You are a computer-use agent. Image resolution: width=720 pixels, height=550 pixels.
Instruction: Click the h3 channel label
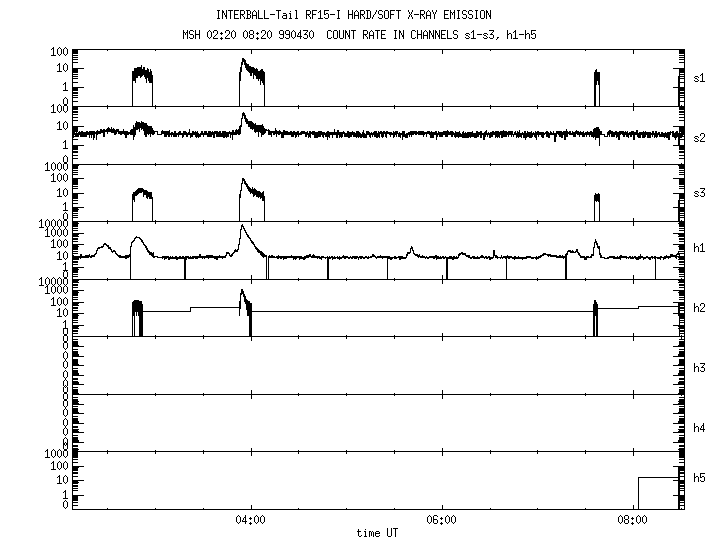[700, 368]
